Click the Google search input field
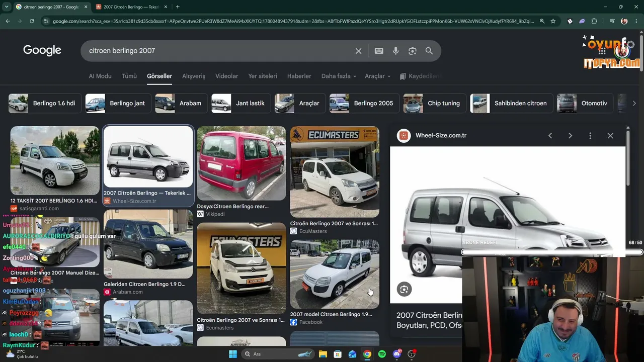The image size is (644, 362). pos(219,51)
